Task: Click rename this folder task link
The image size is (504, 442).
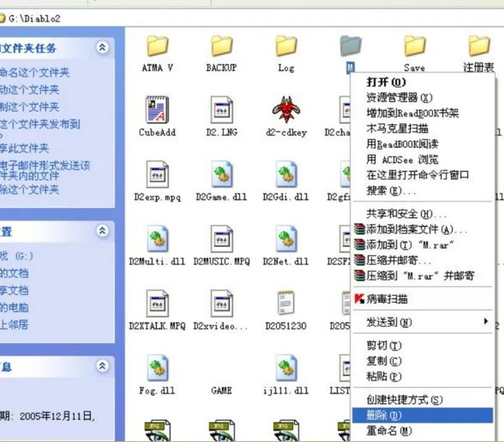Action: coord(34,72)
